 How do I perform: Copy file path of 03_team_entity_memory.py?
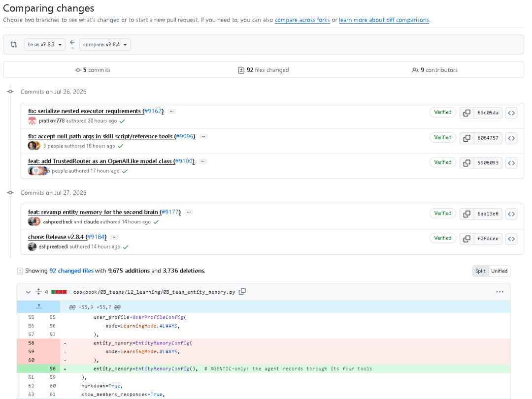click(242, 292)
